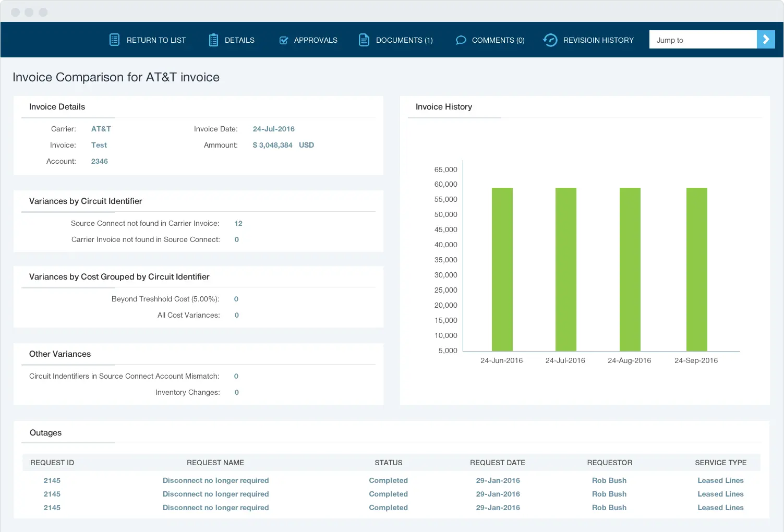Click the Comments speech bubble icon
Image resolution: width=784 pixels, height=532 pixels.
tap(461, 40)
